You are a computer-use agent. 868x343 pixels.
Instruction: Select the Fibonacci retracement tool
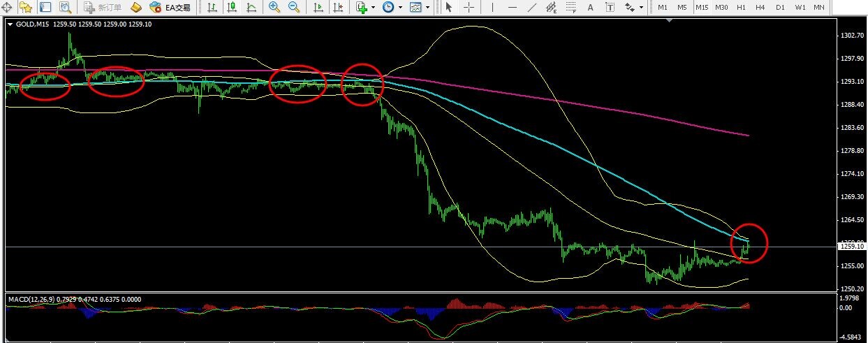point(571,8)
